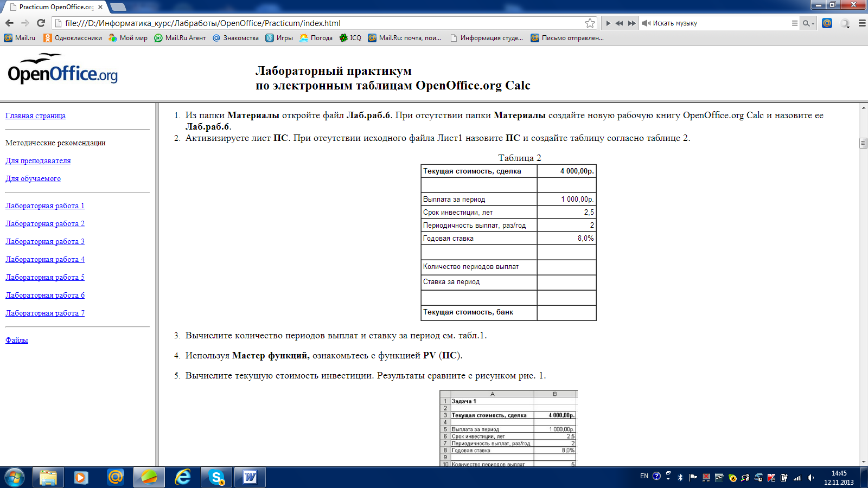Open the Мой мир bookmark
This screenshot has width=868, height=488.
click(x=128, y=38)
